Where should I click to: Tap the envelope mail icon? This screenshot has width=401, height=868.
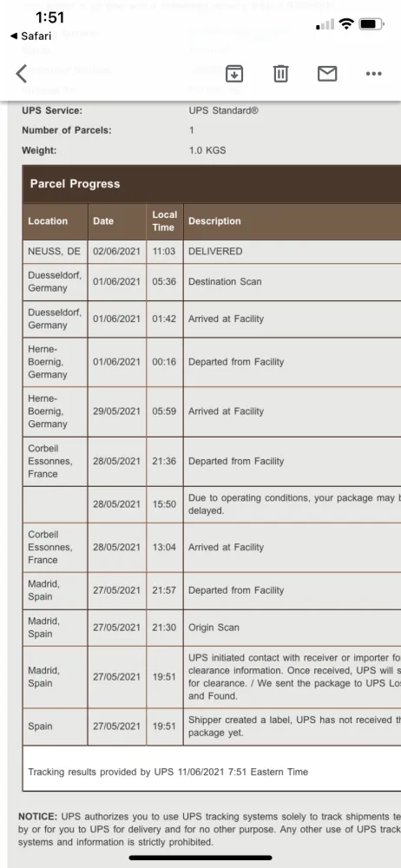(326, 73)
